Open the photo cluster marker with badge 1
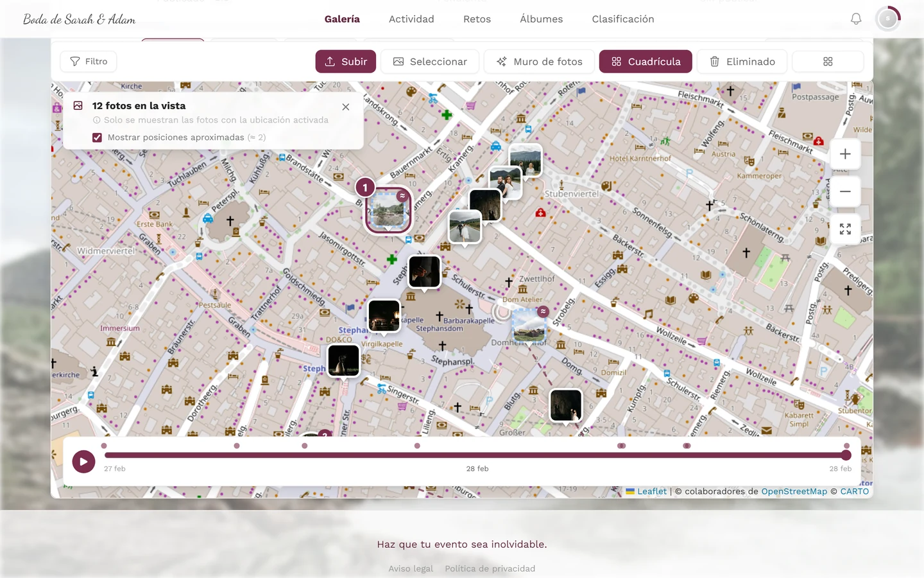The width and height of the screenshot is (924, 578). click(388, 210)
